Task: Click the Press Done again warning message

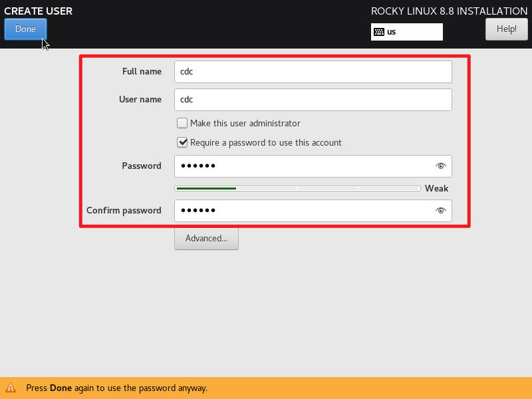Action: click(x=117, y=388)
